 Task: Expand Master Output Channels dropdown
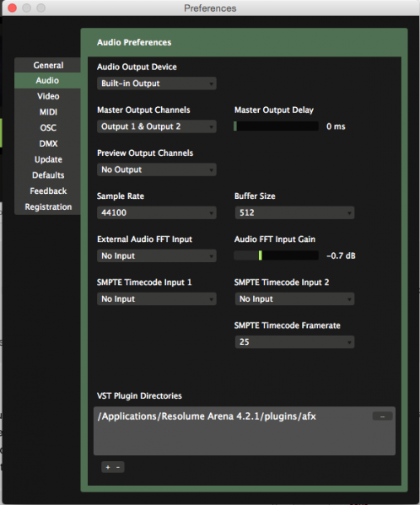pyautogui.click(x=157, y=126)
